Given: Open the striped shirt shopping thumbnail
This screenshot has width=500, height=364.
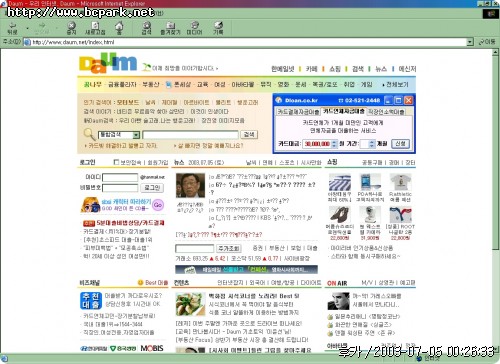Looking at the screenshot, I should [x=340, y=182].
